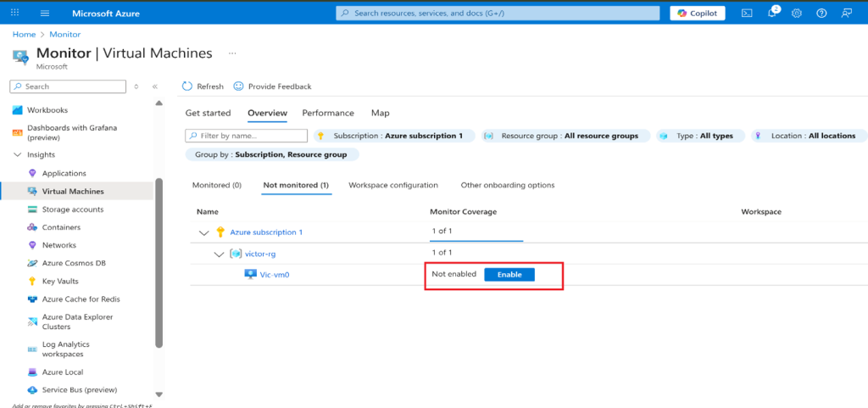The image size is (868, 408).
Task: Switch to Workspace configuration tab
Action: click(x=393, y=185)
